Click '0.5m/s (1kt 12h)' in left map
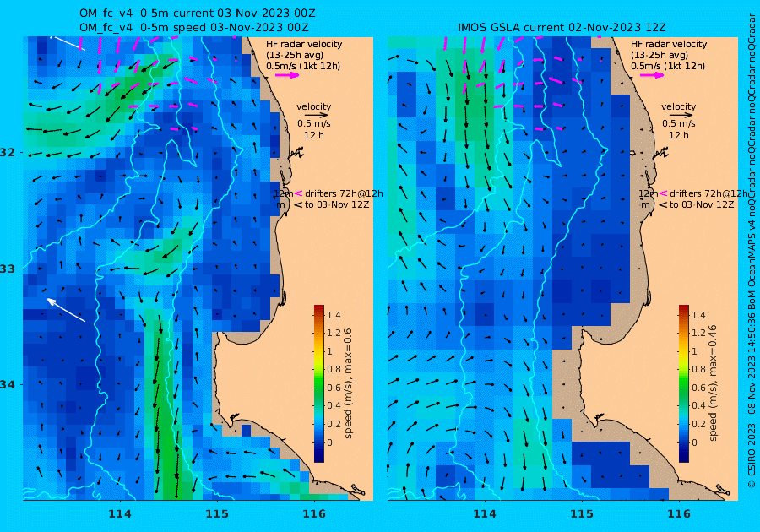Image resolution: width=760 pixels, height=532 pixels. [x=303, y=66]
